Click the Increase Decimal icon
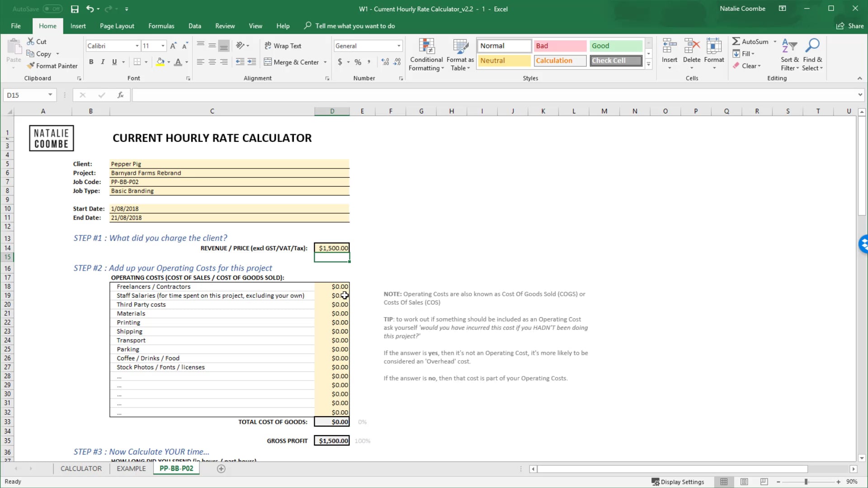 click(385, 62)
